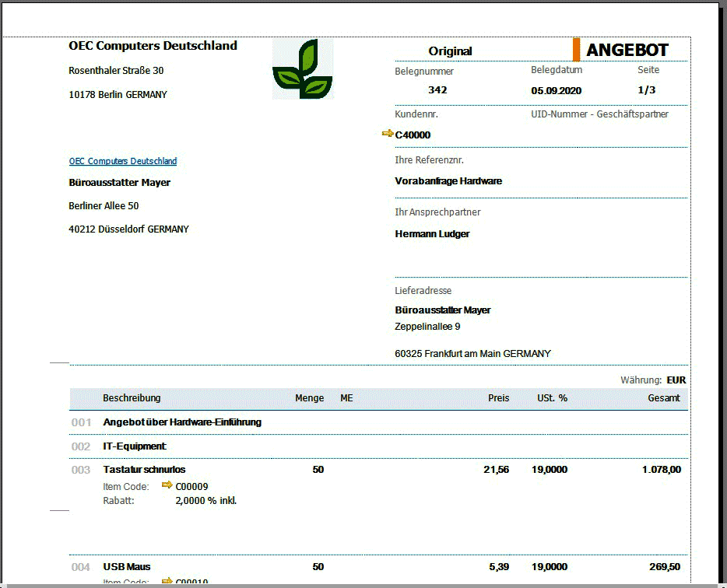Click the reference Vorabanfrage Hardware

click(448, 181)
